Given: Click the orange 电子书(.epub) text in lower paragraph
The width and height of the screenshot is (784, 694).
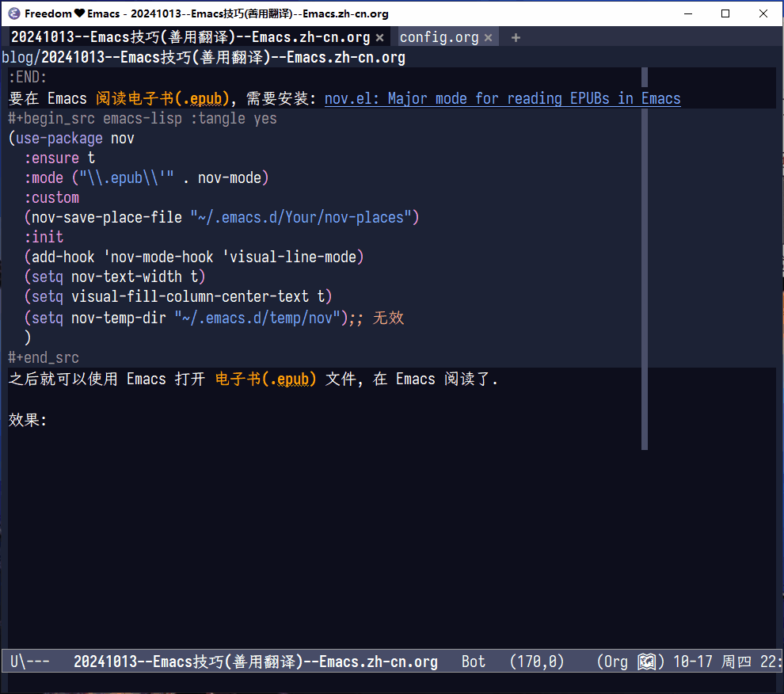Looking at the screenshot, I should click(x=265, y=379).
